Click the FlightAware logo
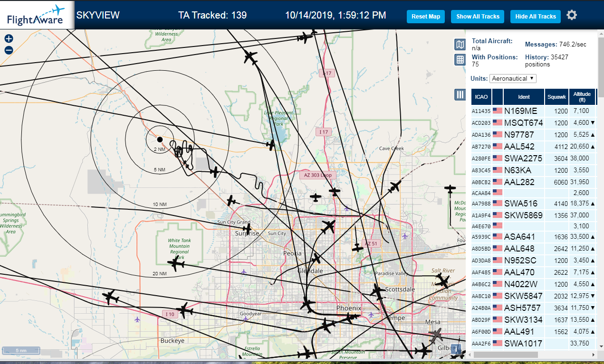The image size is (604, 364). [36, 15]
